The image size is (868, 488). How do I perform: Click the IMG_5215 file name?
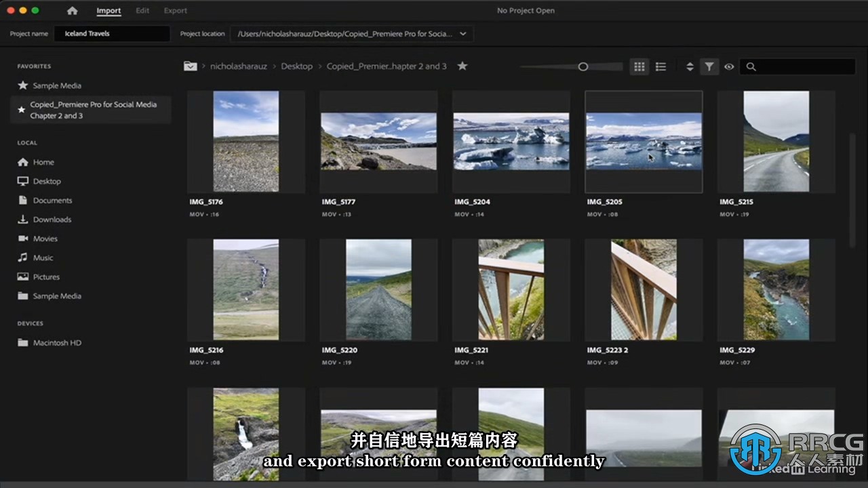(x=736, y=202)
